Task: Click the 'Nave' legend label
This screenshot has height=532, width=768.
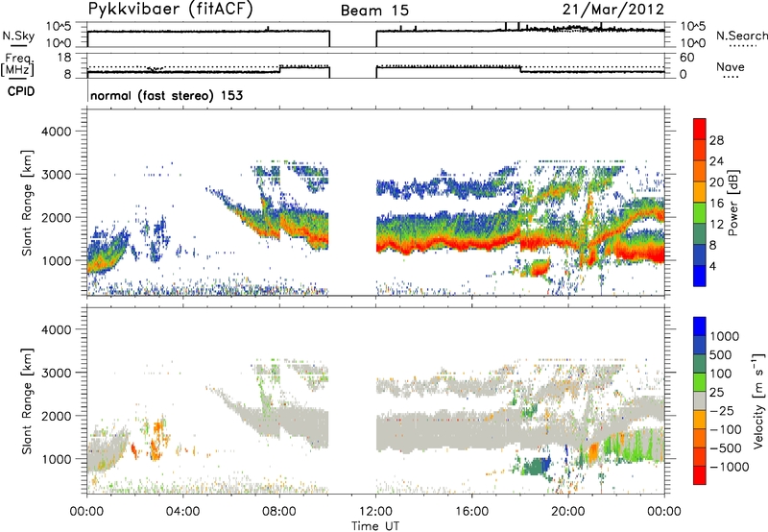Action: (x=730, y=66)
